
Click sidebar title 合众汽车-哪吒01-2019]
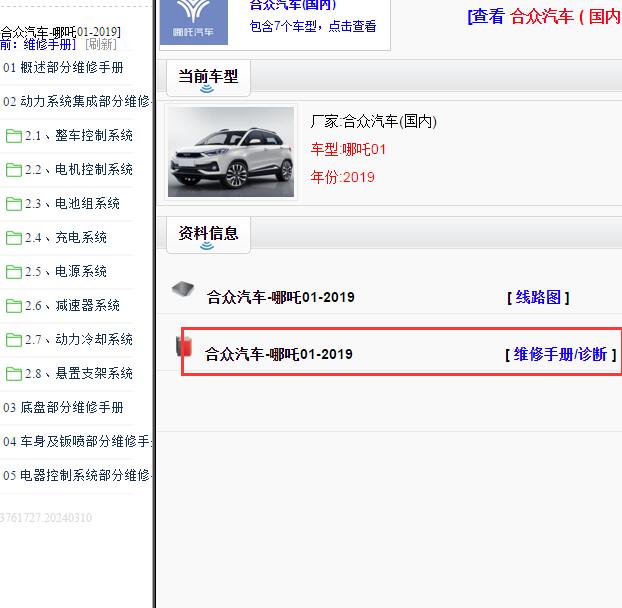tap(60, 32)
